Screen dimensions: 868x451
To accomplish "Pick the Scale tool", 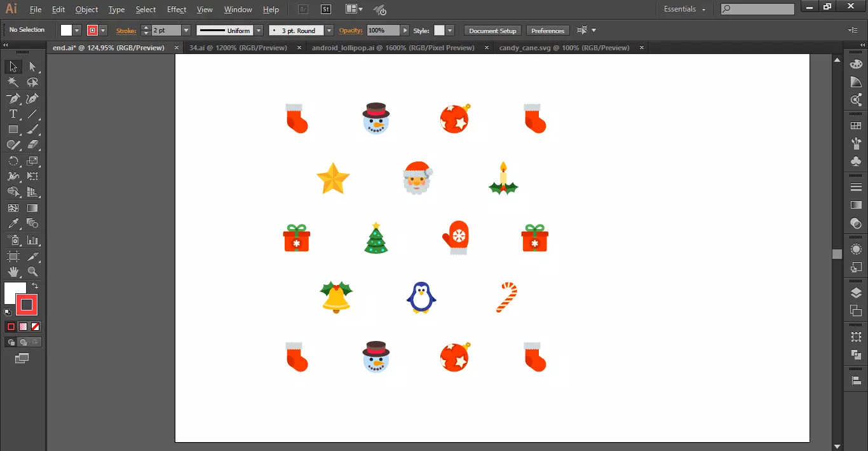I will pos(33,161).
